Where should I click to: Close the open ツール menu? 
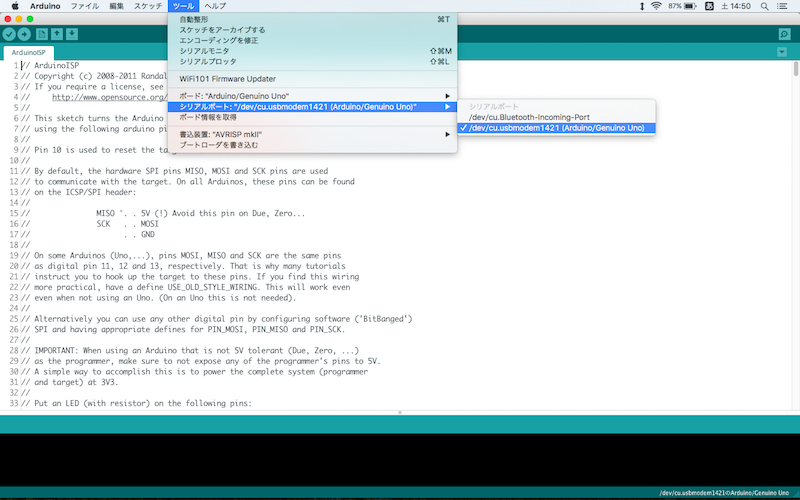(183, 6)
